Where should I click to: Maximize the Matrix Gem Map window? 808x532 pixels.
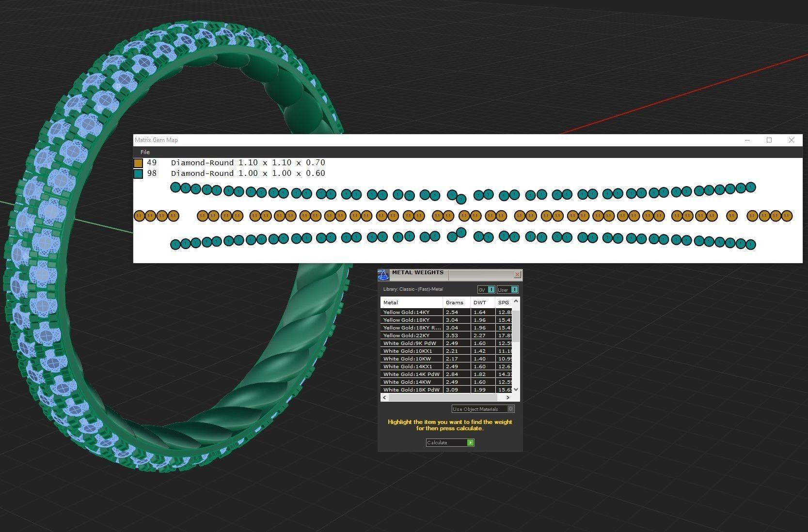(x=769, y=140)
